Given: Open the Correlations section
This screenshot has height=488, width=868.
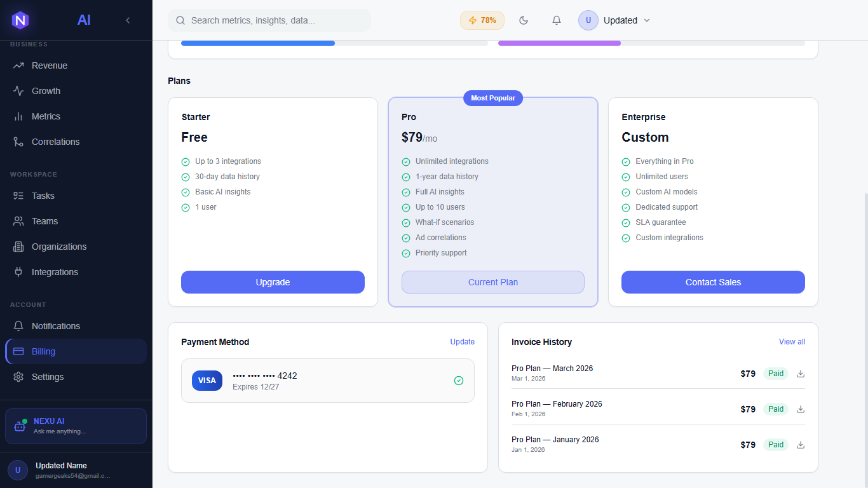Looking at the screenshot, I should pos(55,142).
